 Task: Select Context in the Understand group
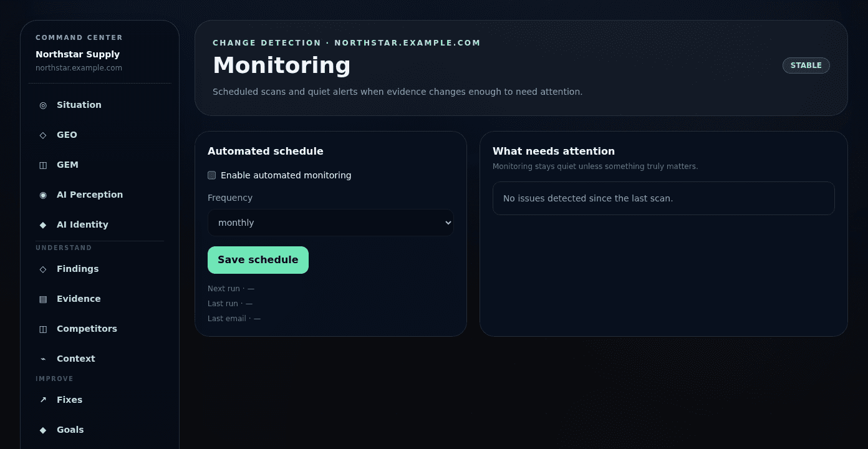(76, 359)
